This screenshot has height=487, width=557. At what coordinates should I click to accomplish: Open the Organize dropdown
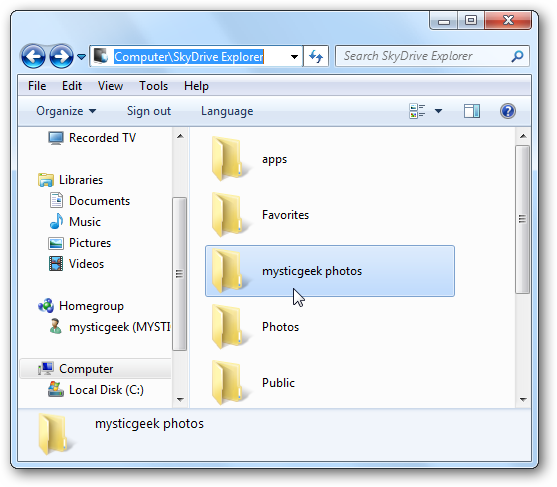click(x=66, y=111)
